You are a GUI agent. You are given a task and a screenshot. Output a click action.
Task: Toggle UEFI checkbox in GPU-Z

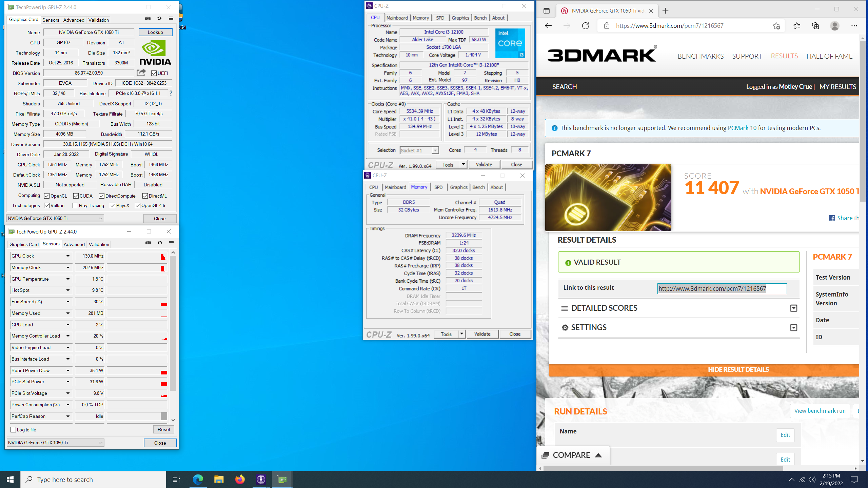point(154,73)
